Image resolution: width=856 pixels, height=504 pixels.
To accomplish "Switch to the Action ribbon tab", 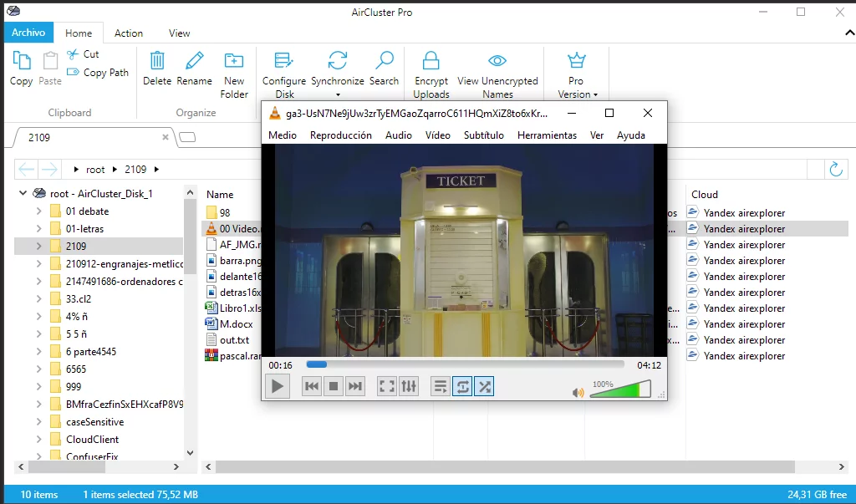I will point(129,33).
